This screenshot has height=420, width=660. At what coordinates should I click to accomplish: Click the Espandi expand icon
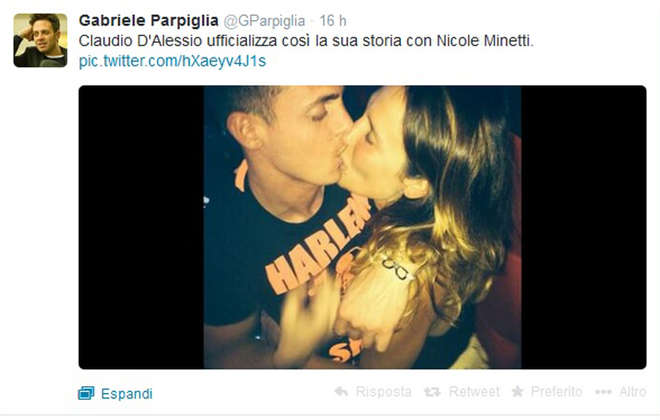[86, 393]
